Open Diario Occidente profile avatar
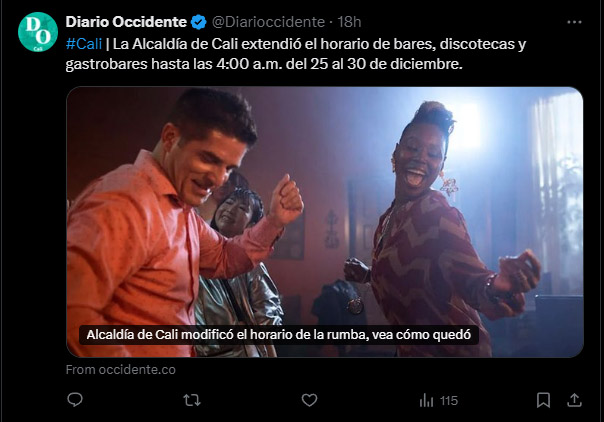The image size is (604, 422). point(38,32)
